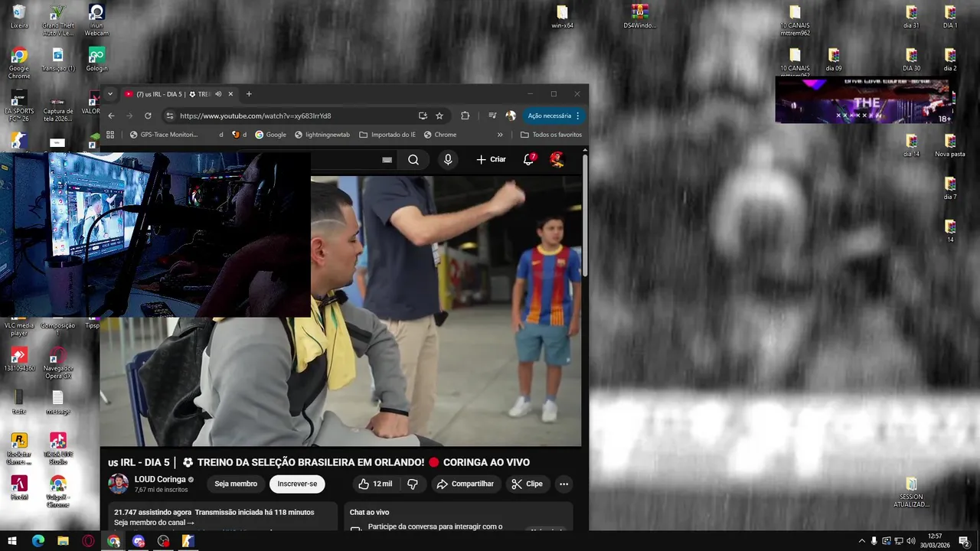The image size is (980, 551).
Task: Open the dia 7 archive on desktop
Action: (x=950, y=188)
